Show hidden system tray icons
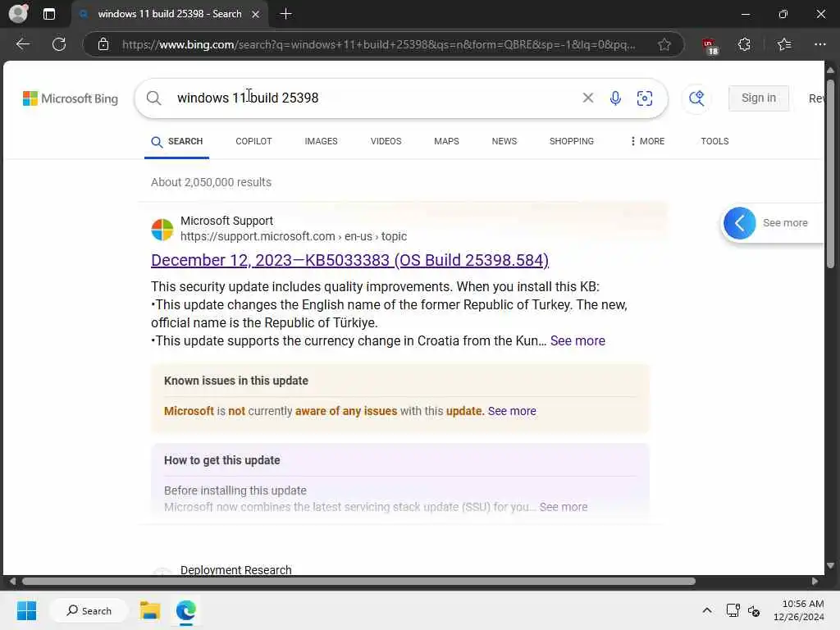 (x=706, y=610)
